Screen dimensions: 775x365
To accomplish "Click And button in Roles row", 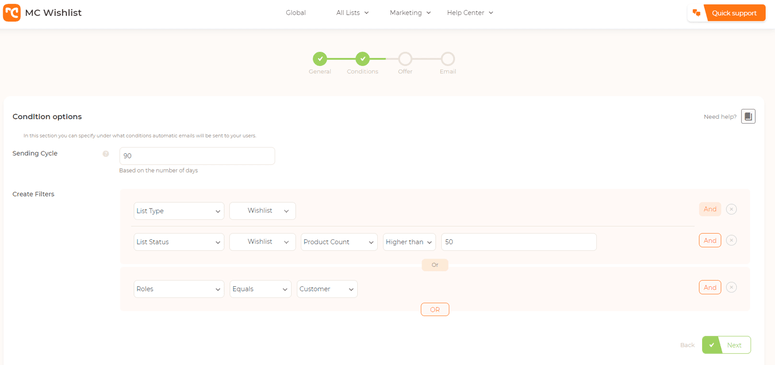I will coord(710,287).
